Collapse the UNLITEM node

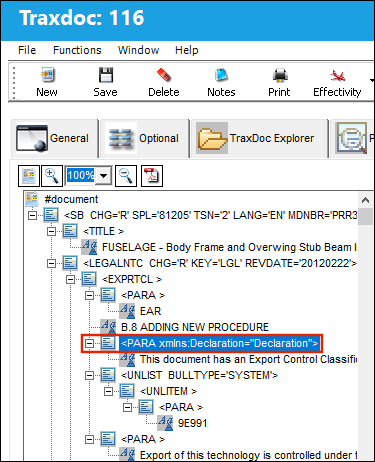[x=108, y=391]
